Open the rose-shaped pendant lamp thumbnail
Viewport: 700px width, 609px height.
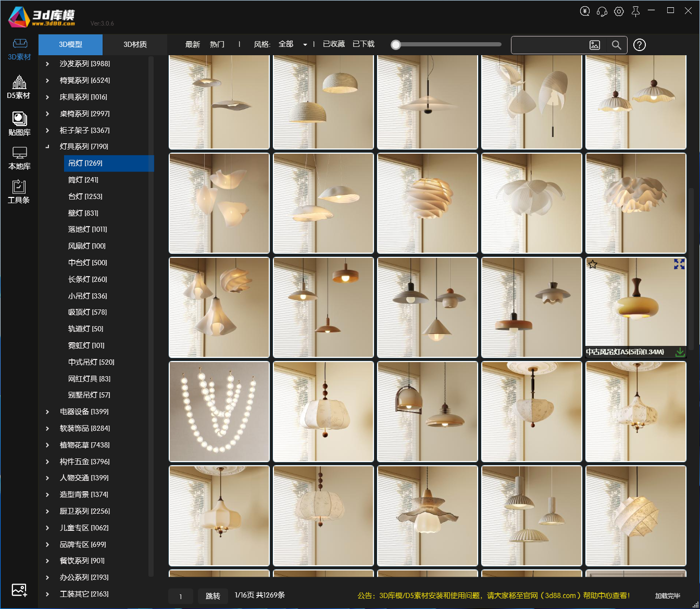point(428,203)
